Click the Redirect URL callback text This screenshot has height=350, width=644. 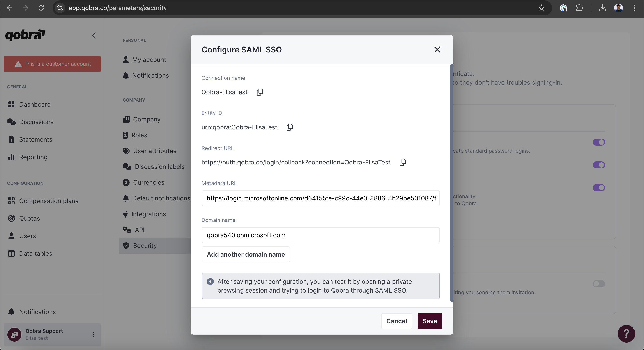(296, 162)
